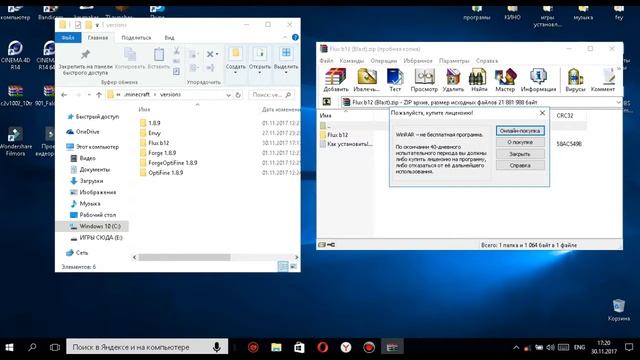
Task: Show hidden system tray icons chevron
Action: click(x=516, y=347)
